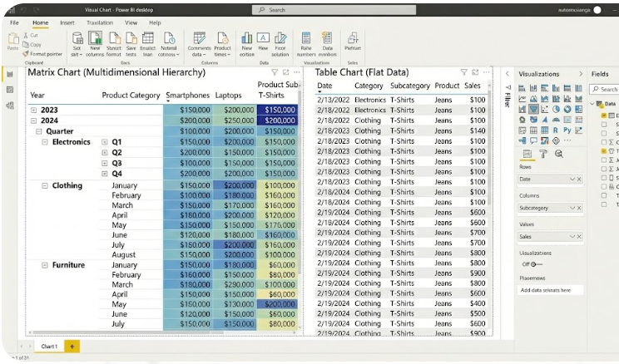Select the Python visual icon in Visualizations
This screenshot has height=364, width=619.
tap(567, 130)
